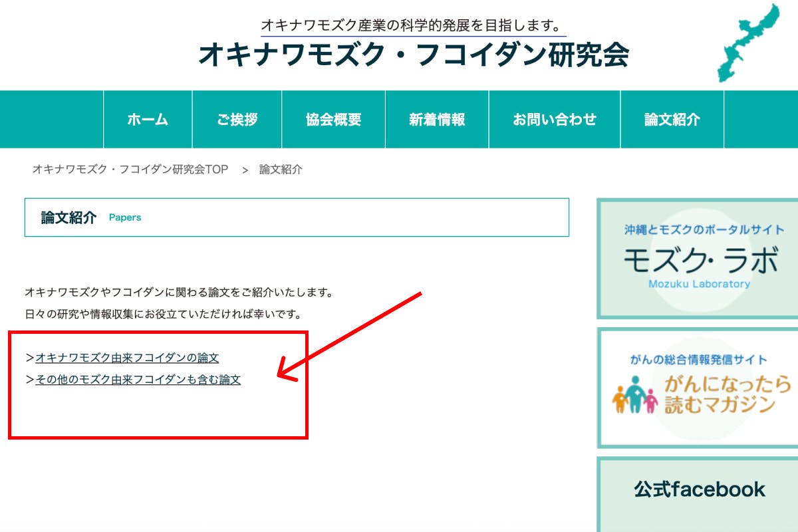Click the arrow before その他のモズク由来 link
The width and height of the screenshot is (798, 532).
click(x=29, y=380)
